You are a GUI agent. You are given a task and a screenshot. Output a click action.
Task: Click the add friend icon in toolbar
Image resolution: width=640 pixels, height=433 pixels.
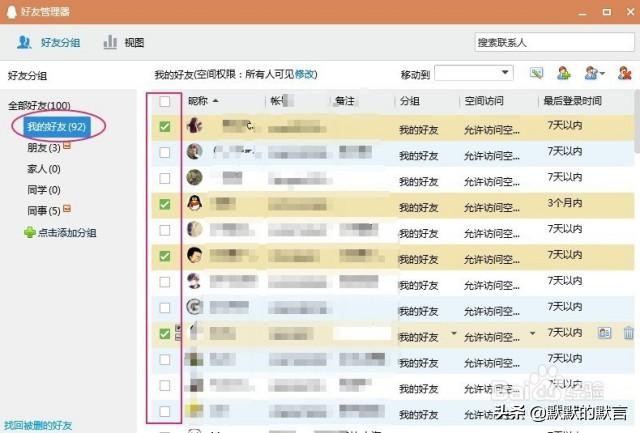click(564, 73)
